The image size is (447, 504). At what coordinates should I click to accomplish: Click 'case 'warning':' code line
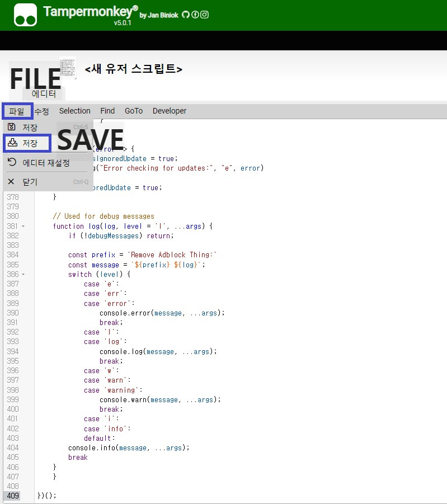pos(113,390)
